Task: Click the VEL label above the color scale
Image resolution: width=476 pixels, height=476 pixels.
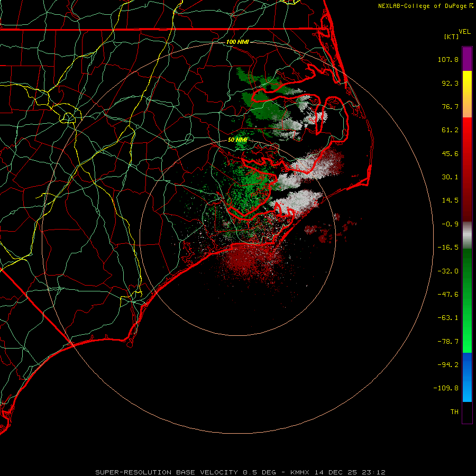Action: pyautogui.click(x=464, y=32)
